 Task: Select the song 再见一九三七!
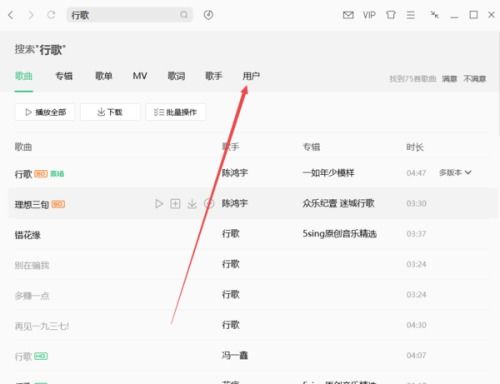42,326
